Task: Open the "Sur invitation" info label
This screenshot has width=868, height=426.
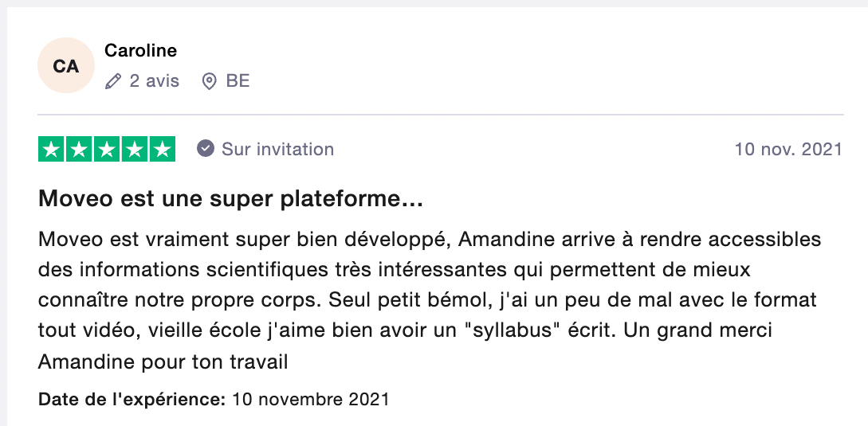Action: pos(277,149)
